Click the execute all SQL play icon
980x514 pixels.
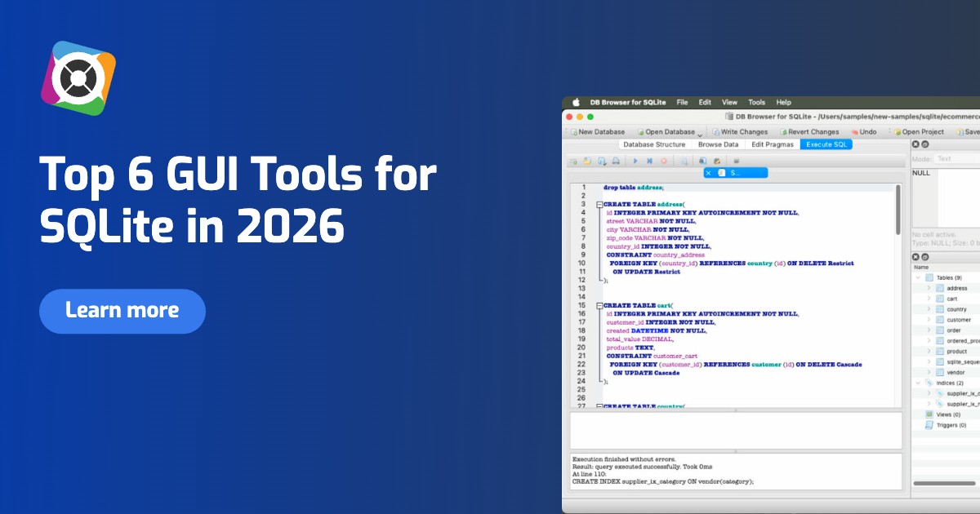pyautogui.click(x=635, y=162)
